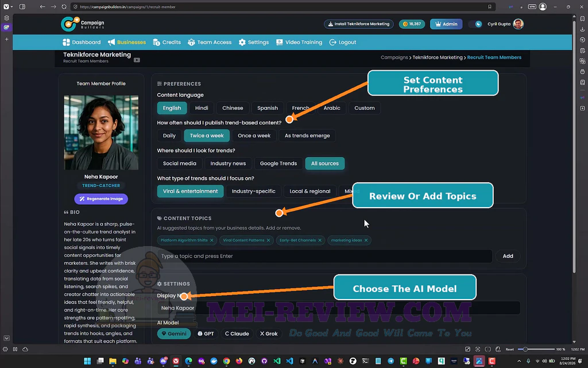Viewport: 588px width, 368px height.
Task: Open Video Training nav item
Action: click(x=299, y=43)
